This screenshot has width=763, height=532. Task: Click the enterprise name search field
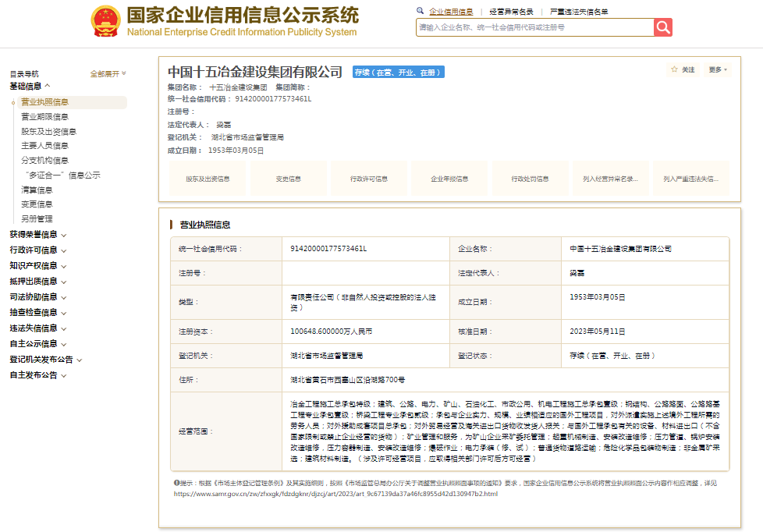pos(534,27)
